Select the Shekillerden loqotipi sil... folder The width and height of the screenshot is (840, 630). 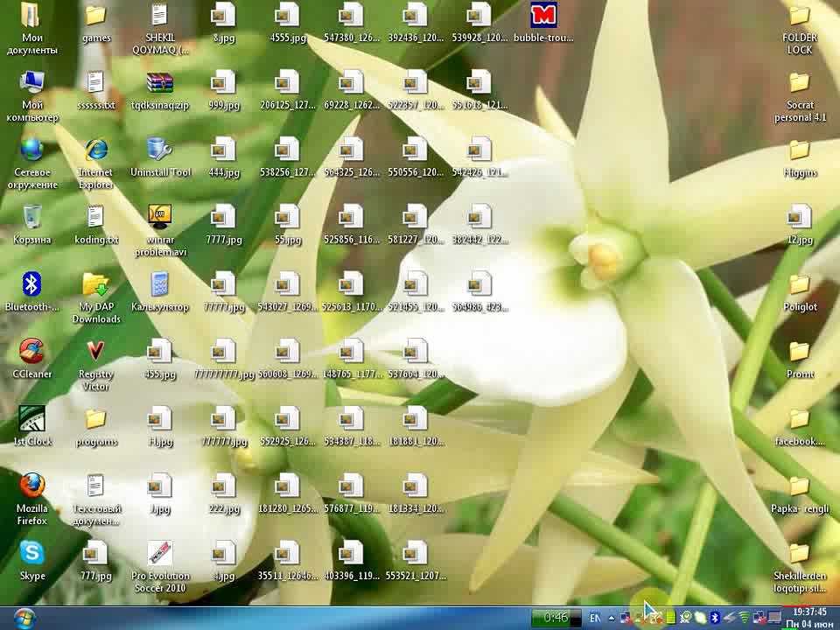click(x=799, y=553)
